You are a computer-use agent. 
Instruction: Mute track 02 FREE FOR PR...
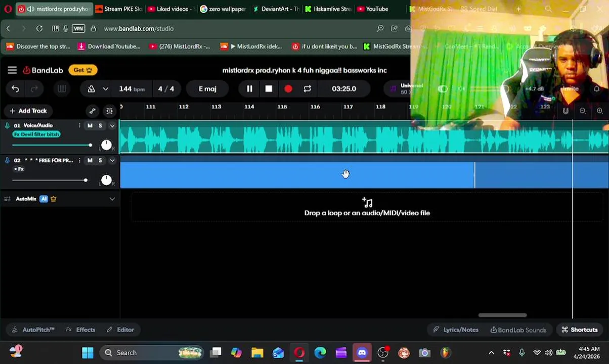point(90,160)
